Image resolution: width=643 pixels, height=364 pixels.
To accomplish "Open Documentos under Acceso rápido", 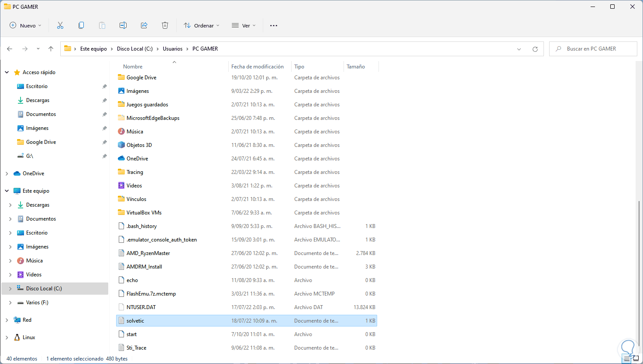I will [41, 114].
